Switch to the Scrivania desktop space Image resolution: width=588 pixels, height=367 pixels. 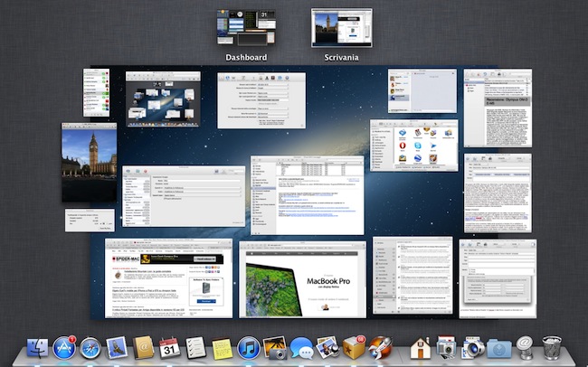click(x=341, y=28)
